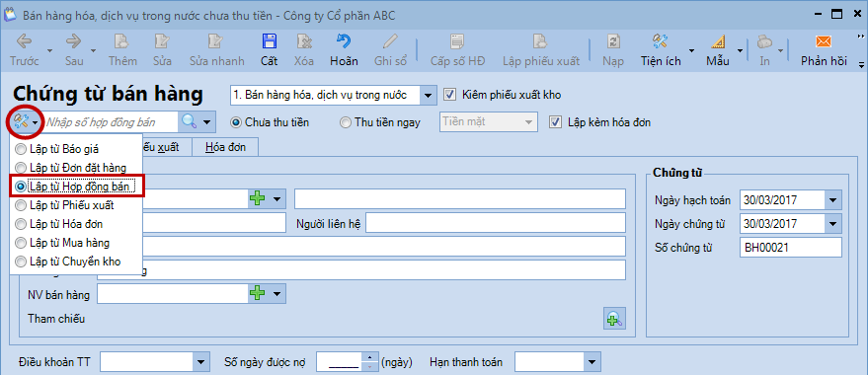Click the Lập phiếu xuất icon
The width and height of the screenshot is (868, 375).
coord(541,41)
